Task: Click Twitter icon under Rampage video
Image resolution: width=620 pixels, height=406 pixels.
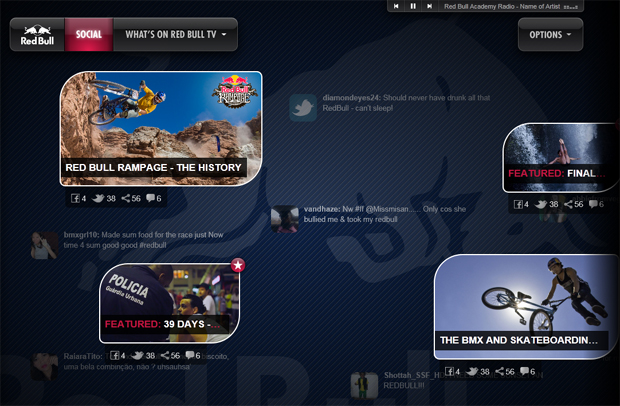Action: (x=96, y=199)
